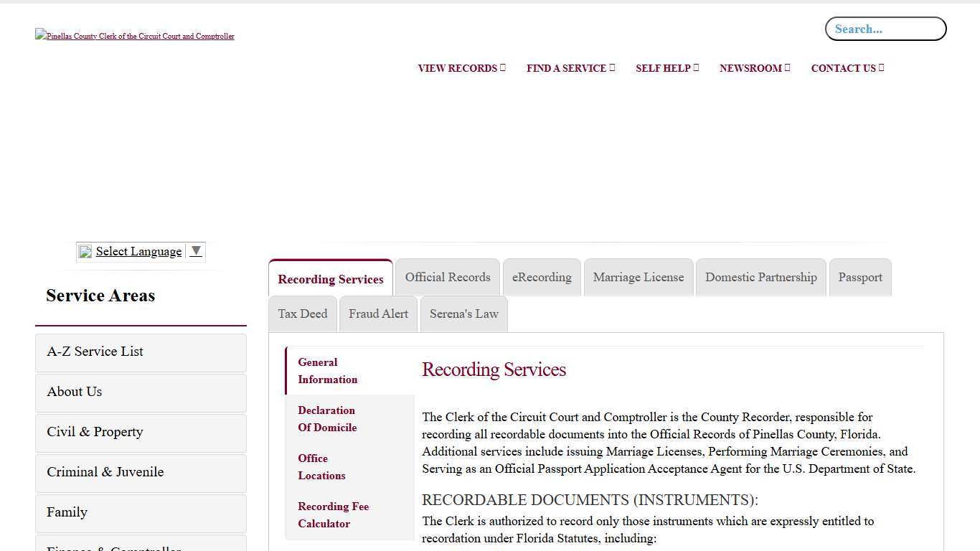This screenshot has width=980, height=551.
Task: Open the Serena's Law tab
Action: [x=463, y=314]
